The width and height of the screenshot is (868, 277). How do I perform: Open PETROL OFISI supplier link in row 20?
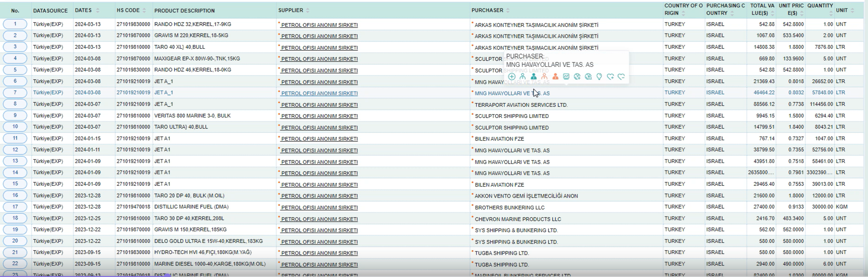pyautogui.click(x=319, y=242)
